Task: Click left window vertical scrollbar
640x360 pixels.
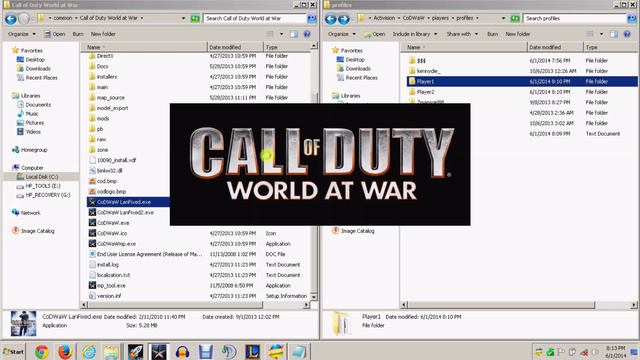Action: point(314,171)
